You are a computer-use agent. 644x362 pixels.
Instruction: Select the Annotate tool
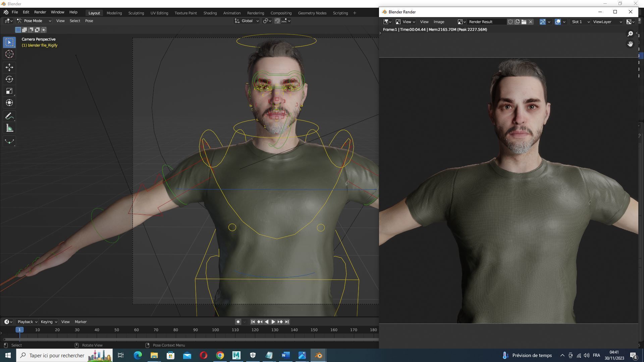click(9, 116)
